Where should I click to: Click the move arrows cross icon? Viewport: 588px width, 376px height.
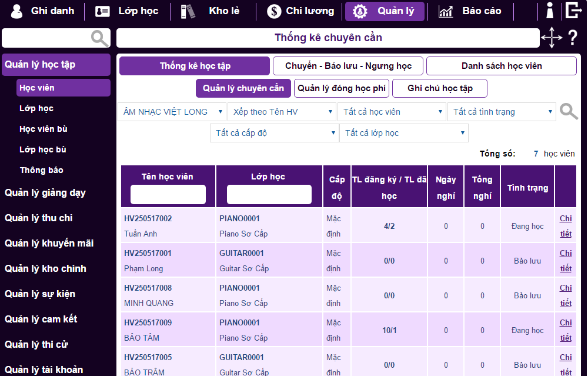coord(551,38)
